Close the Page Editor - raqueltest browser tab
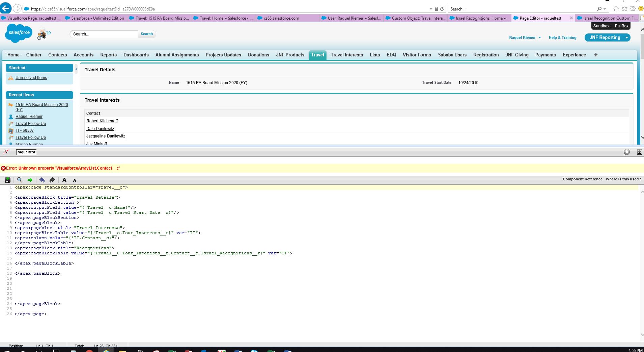644x352 pixels. coord(571,18)
